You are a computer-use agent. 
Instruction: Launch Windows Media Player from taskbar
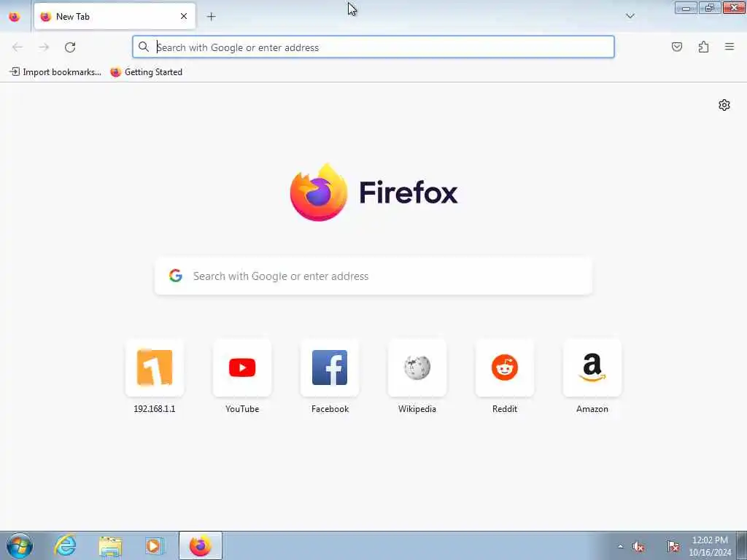[x=154, y=545]
